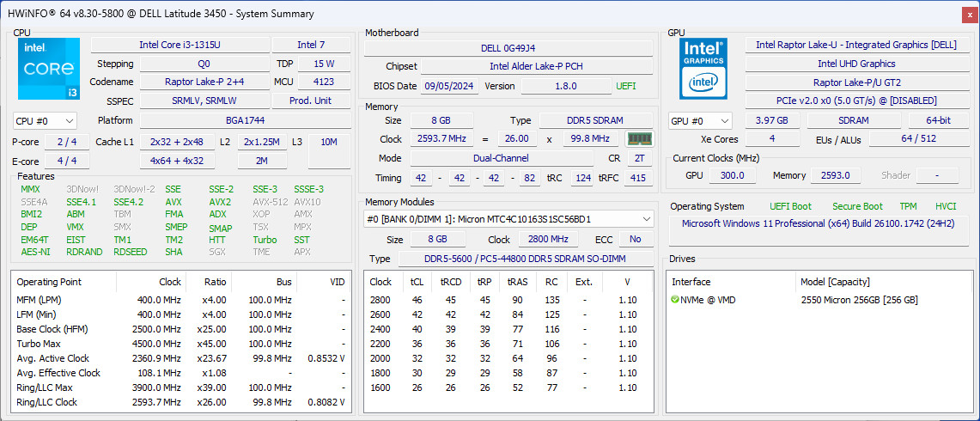Click the Prod. Unit field
Viewport: 980px width, 421px height.
(311, 101)
